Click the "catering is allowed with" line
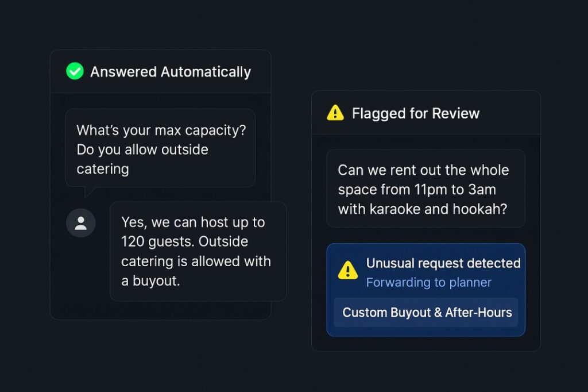The height and width of the screenshot is (392, 588). pyautogui.click(x=196, y=261)
